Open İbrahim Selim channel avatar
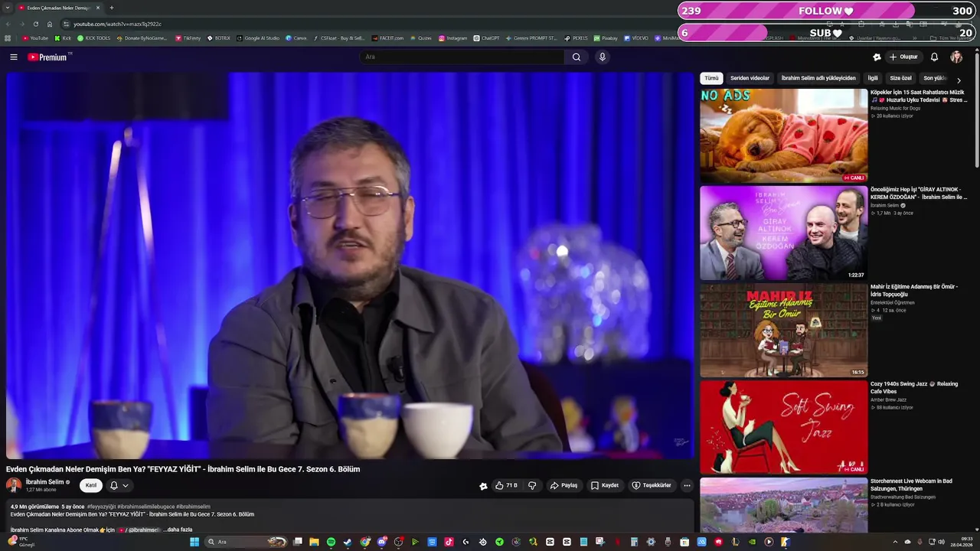 (x=14, y=485)
